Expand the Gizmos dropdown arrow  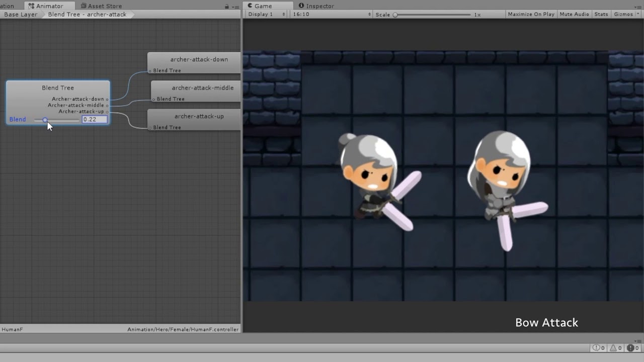tap(637, 14)
